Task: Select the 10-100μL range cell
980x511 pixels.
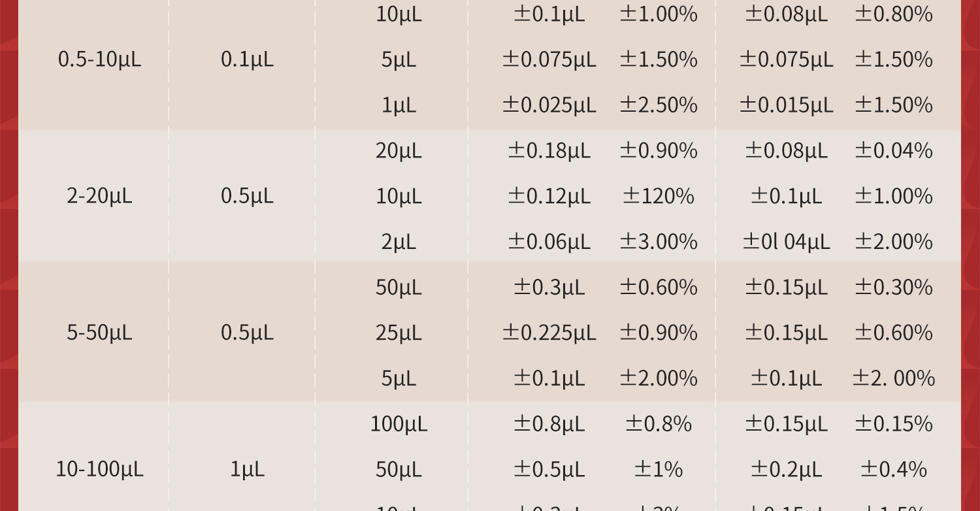Action: pyautogui.click(x=99, y=469)
